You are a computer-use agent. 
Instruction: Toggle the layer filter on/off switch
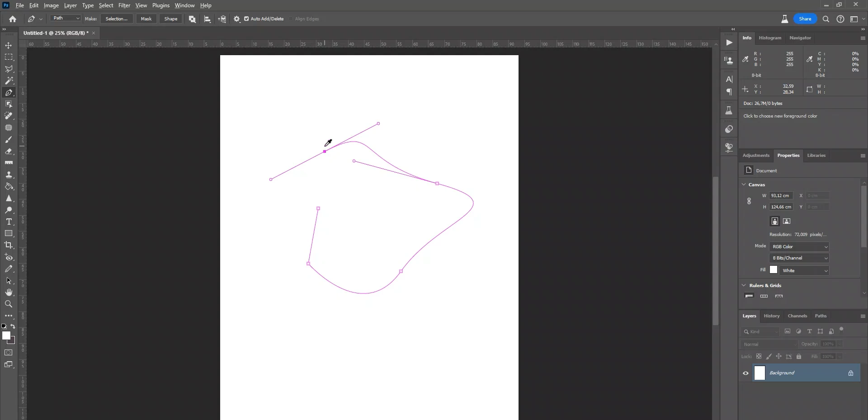tap(841, 330)
